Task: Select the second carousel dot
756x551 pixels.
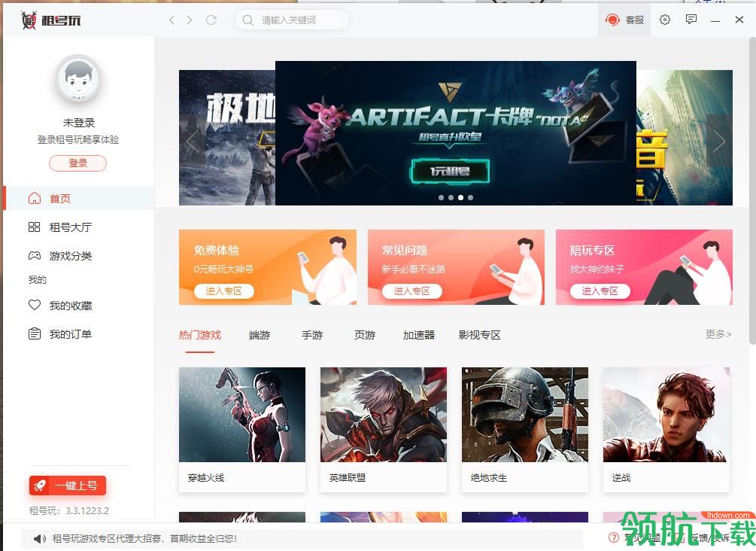Action: pyautogui.click(x=451, y=197)
